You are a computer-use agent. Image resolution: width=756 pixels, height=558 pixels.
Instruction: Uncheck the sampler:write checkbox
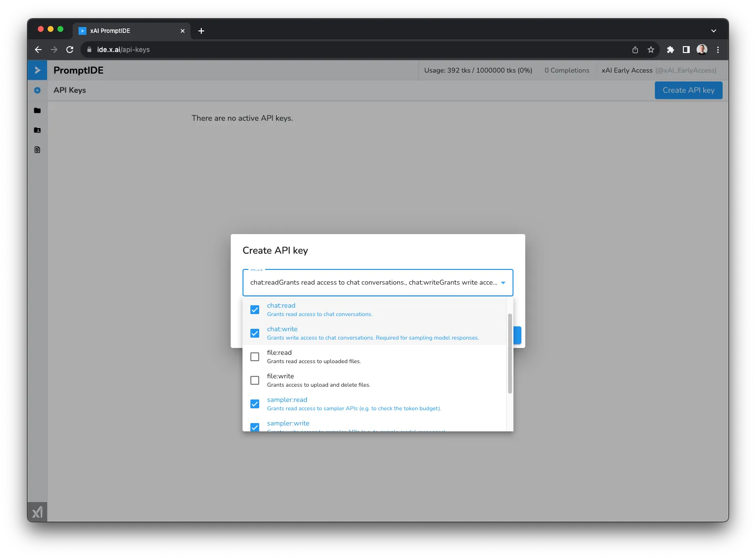coord(255,427)
